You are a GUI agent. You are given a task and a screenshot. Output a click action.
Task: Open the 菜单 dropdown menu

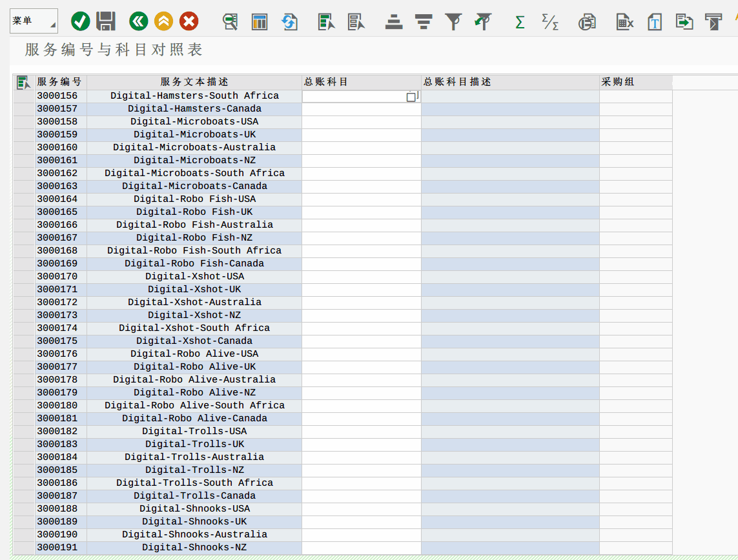click(x=34, y=21)
